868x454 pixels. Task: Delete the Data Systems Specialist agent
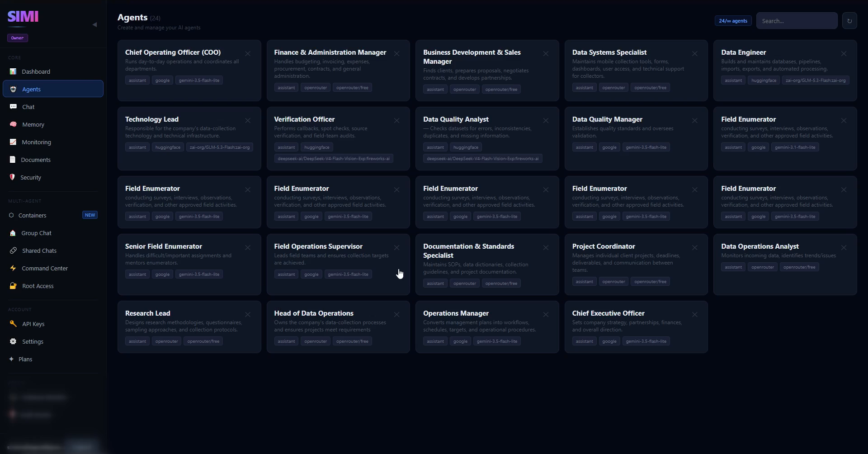tap(695, 54)
